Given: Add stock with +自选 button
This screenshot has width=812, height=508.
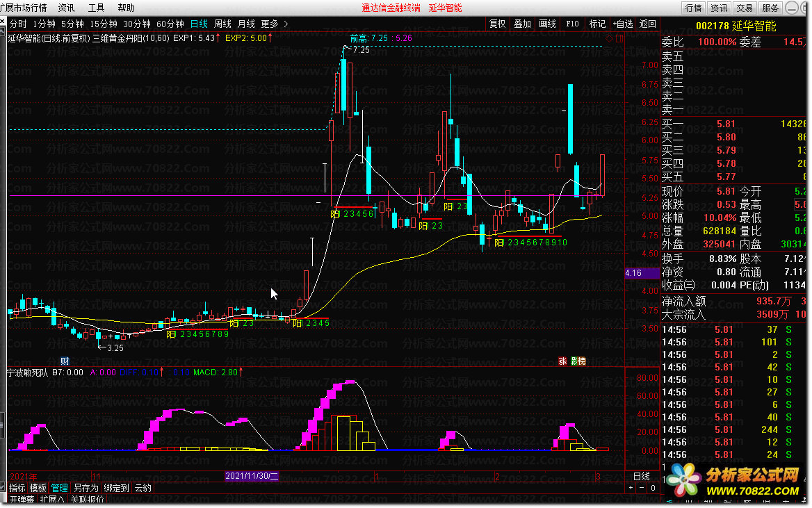Looking at the screenshot, I should tap(622, 24).
